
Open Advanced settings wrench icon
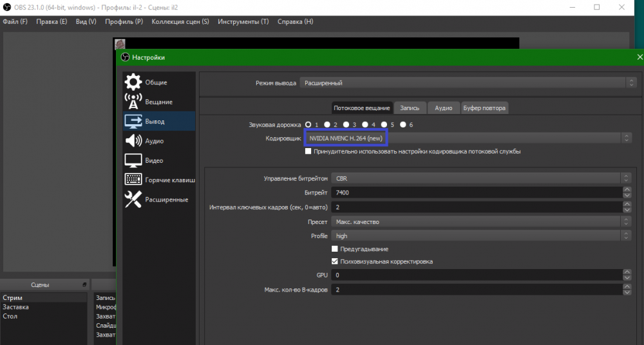(133, 200)
